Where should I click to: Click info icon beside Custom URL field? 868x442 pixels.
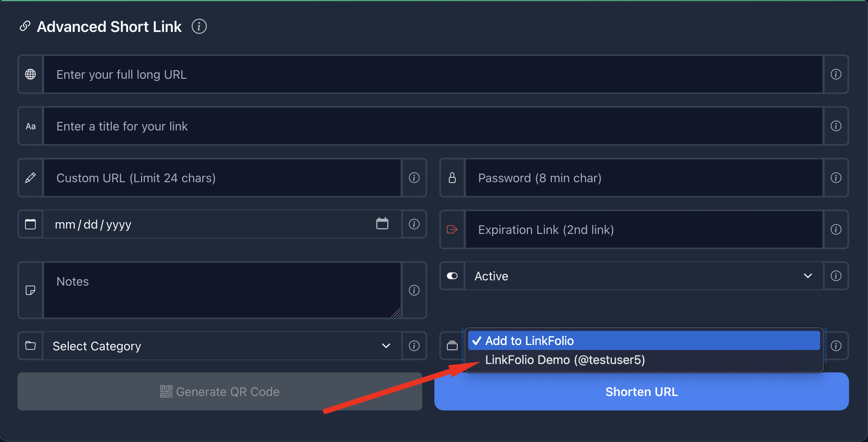click(414, 178)
